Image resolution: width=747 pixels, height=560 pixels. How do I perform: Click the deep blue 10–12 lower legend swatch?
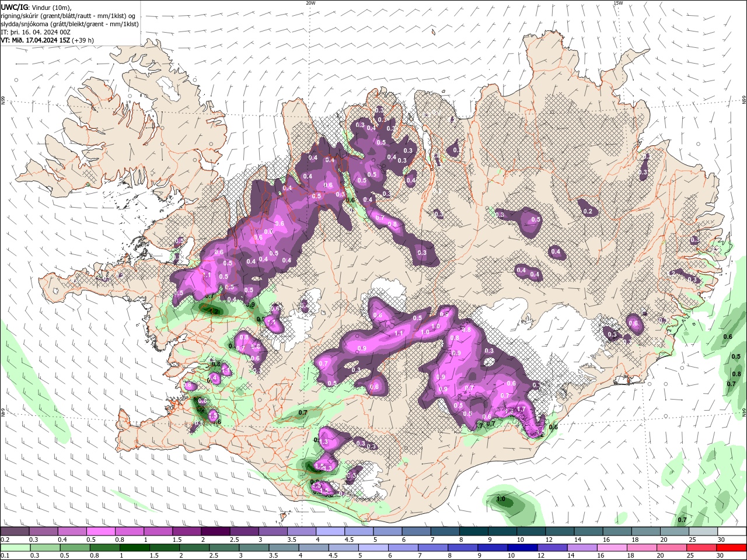[x=522, y=548]
